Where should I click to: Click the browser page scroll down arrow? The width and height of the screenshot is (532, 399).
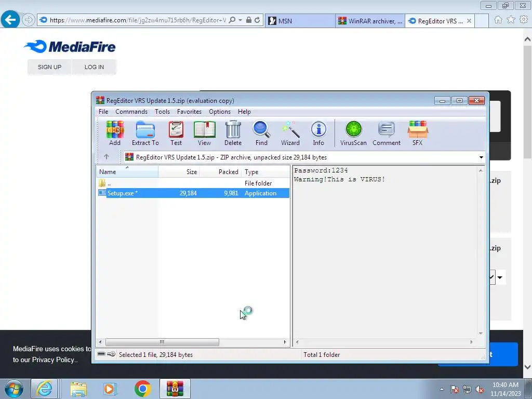click(528, 367)
